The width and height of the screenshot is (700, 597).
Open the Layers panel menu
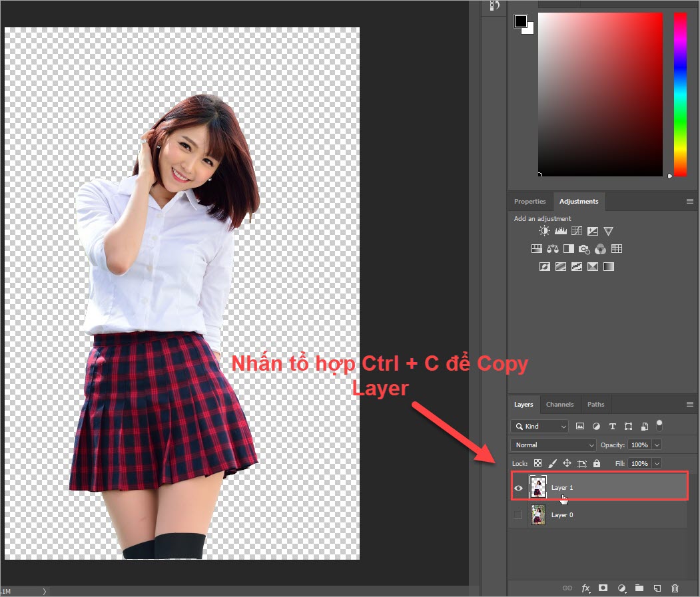click(x=690, y=404)
